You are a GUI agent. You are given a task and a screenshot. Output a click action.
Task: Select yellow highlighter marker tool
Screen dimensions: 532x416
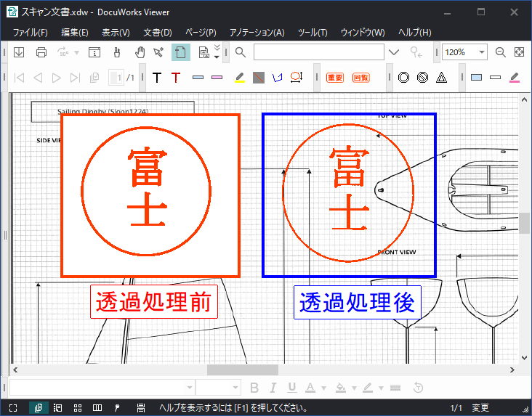pyautogui.click(x=240, y=78)
